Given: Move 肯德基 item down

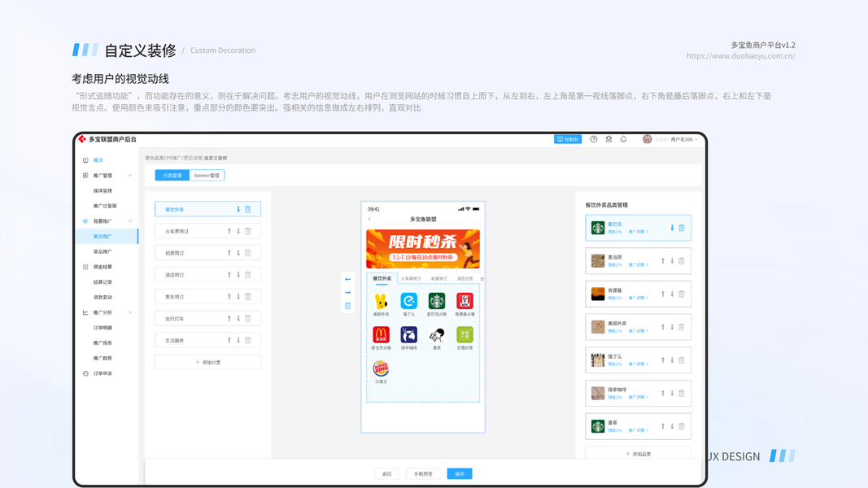Looking at the screenshot, I should [672, 294].
